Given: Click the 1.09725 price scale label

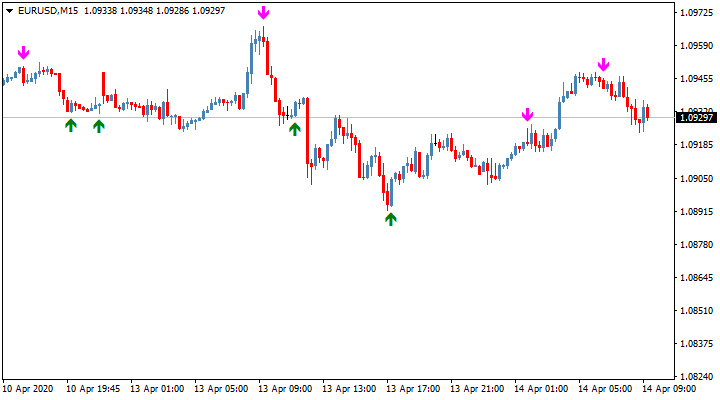Looking at the screenshot, I should pos(696,13).
